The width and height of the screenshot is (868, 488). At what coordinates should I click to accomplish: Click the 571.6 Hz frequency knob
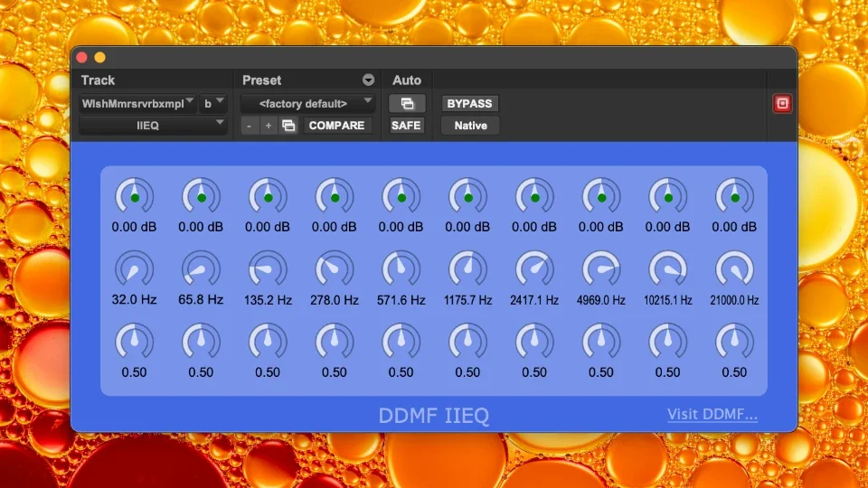(x=401, y=269)
